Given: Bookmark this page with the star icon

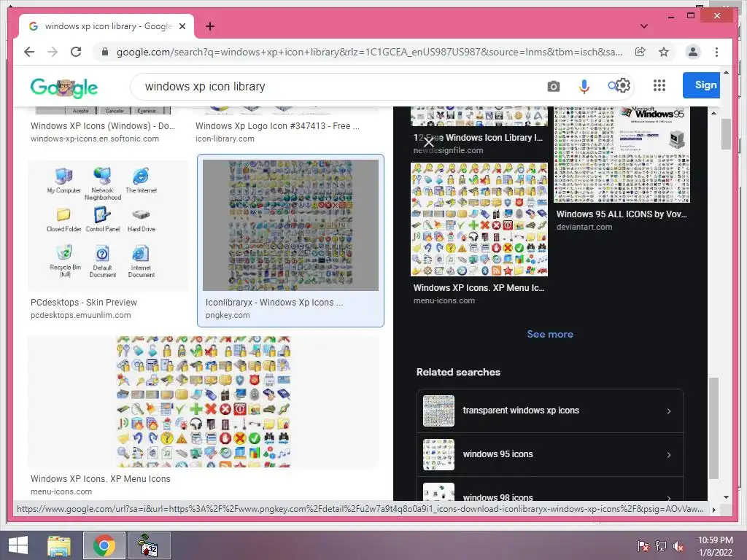Looking at the screenshot, I should [664, 52].
